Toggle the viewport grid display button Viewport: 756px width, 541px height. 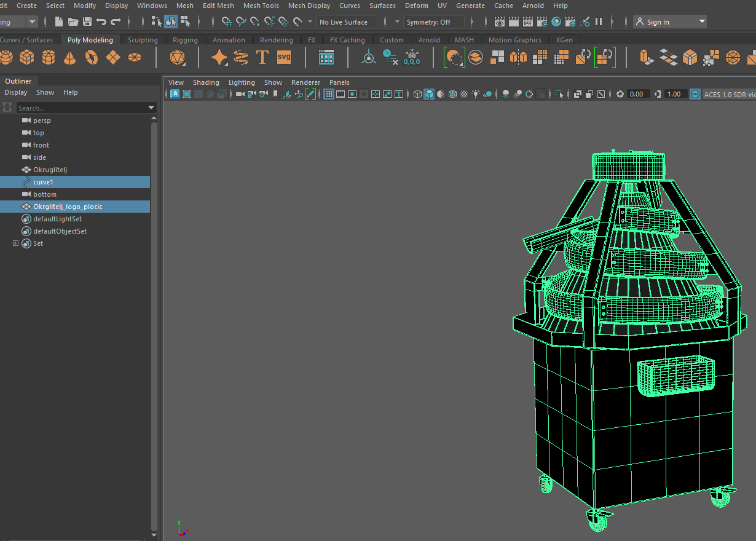pyautogui.click(x=329, y=94)
